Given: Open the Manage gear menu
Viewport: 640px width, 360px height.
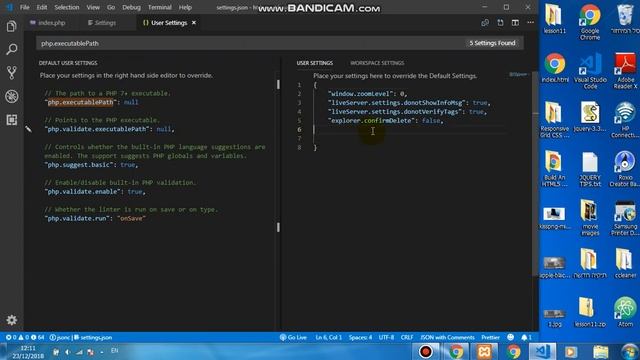Looking at the screenshot, I should [x=11, y=320].
